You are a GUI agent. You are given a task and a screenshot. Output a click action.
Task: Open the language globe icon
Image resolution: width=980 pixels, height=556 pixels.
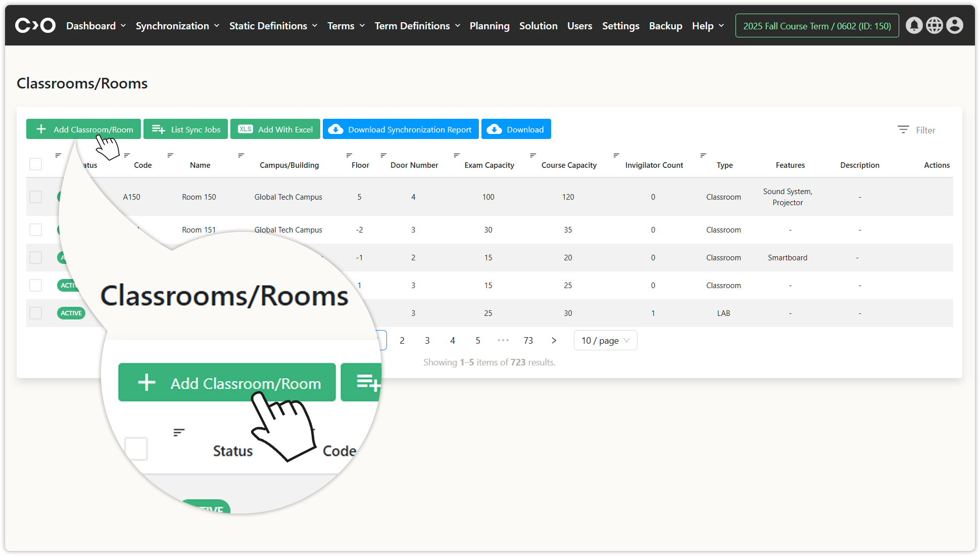[934, 25]
